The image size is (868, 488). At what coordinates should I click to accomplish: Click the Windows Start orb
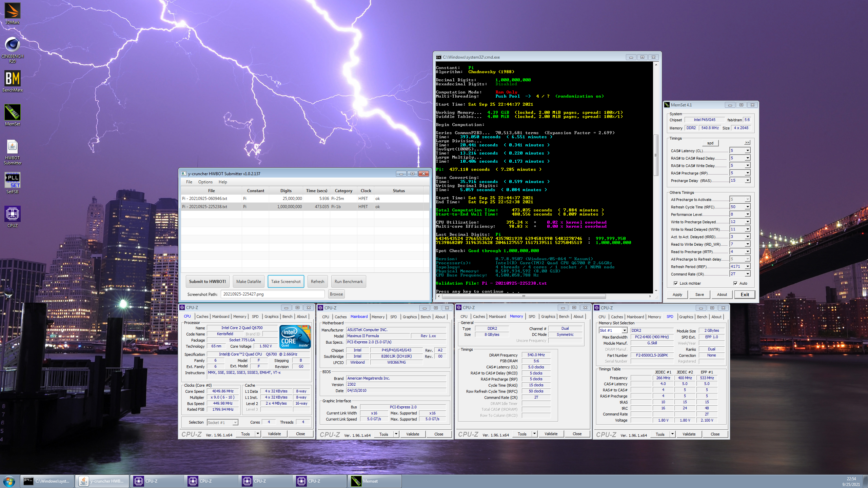click(9, 481)
